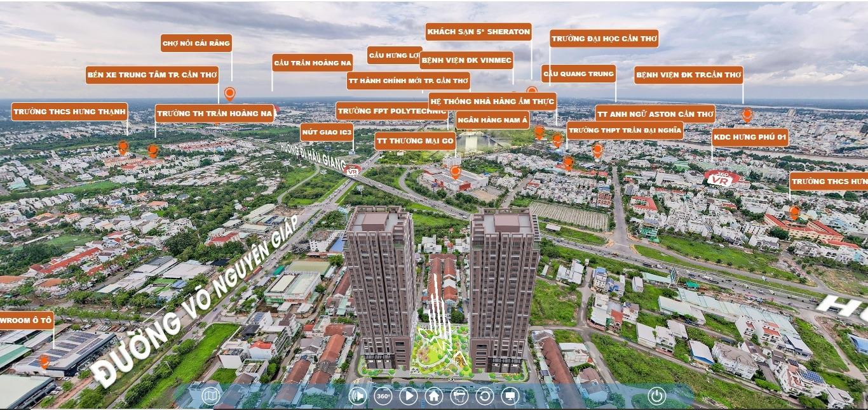Click location pin under Bệnh Viện ĐK TP.Cần Thơ

tap(747, 115)
